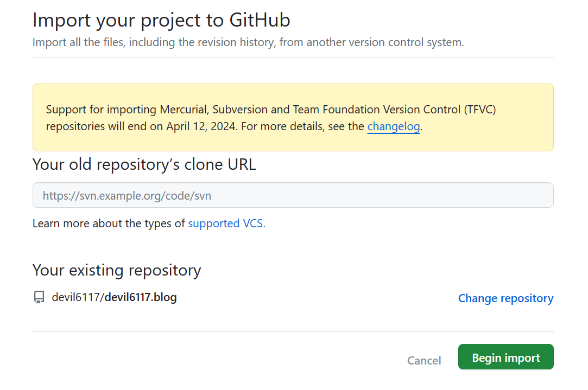Viewport: 588px width, 390px height.
Task: Click the Import your project to GitHub heading
Action: tap(161, 20)
